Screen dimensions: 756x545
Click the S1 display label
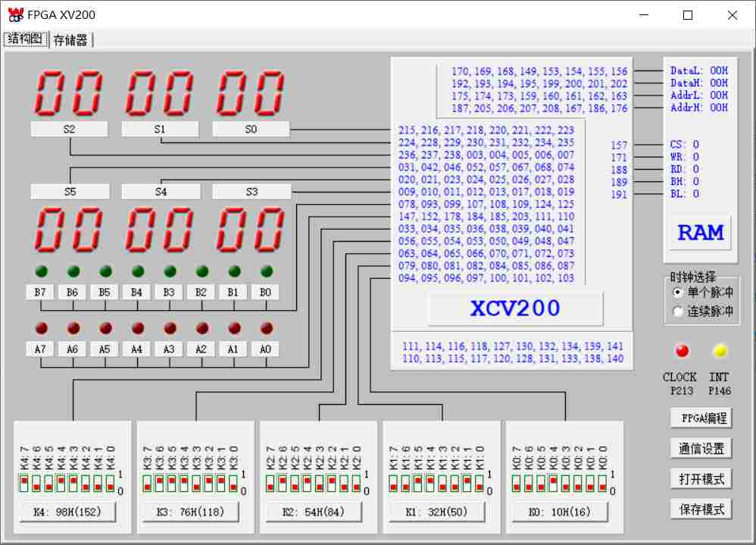[160, 130]
